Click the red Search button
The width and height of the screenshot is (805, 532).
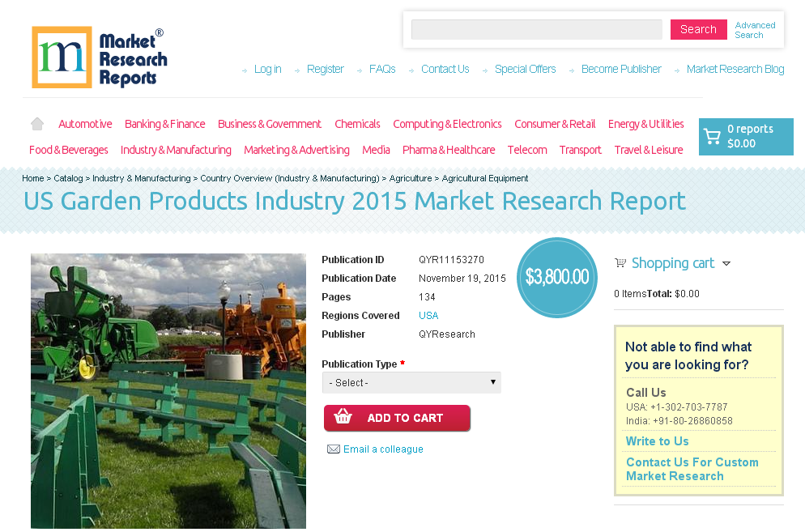tap(698, 29)
